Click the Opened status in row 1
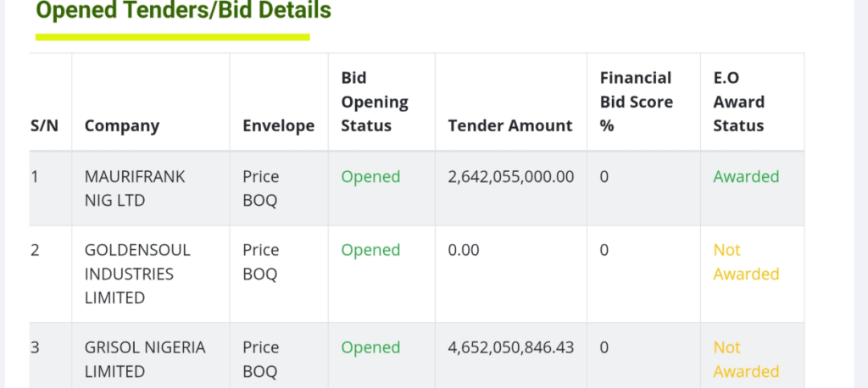 coord(370,177)
